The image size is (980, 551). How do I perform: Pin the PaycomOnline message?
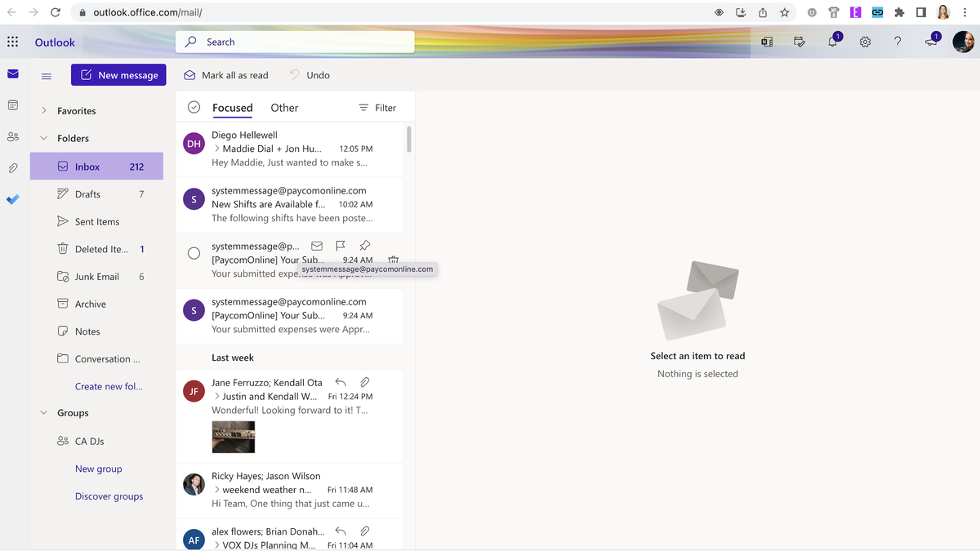click(x=364, y=245)
